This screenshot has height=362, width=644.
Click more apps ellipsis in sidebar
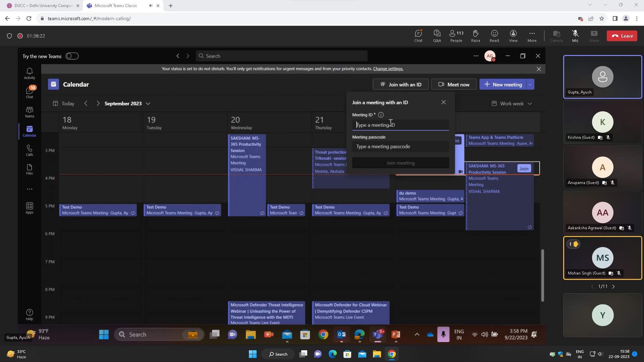[30, 189]
